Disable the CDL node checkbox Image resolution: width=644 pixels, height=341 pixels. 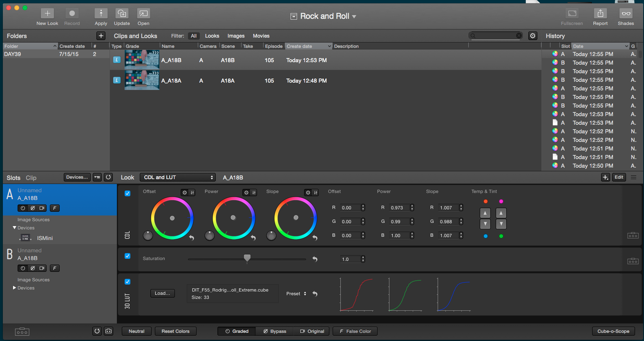[127, 193]
